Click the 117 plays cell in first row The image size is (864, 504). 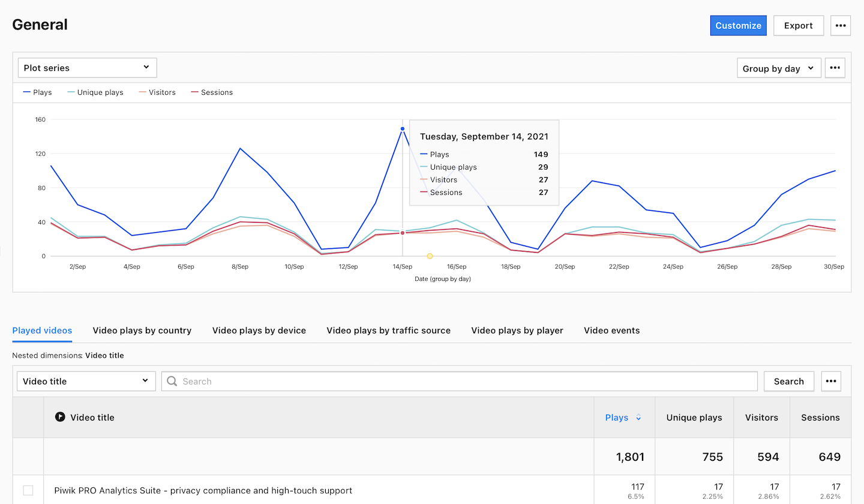(637, 487)
